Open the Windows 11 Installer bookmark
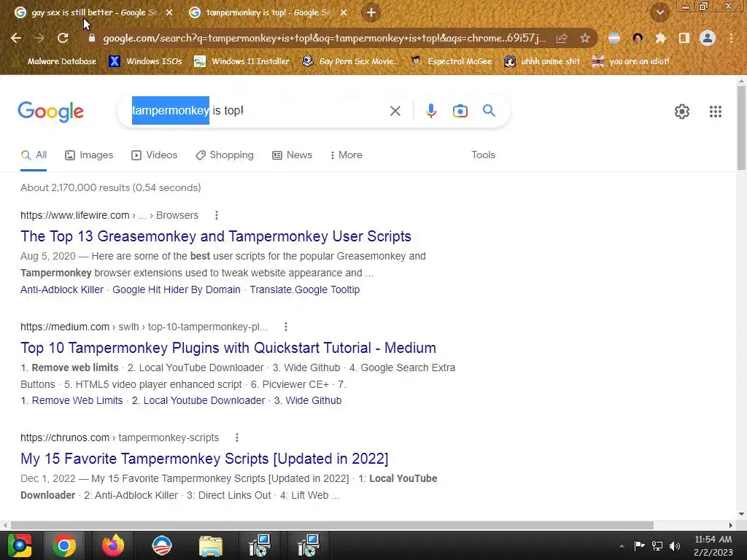747x560 pixels. tap(242, 61)
